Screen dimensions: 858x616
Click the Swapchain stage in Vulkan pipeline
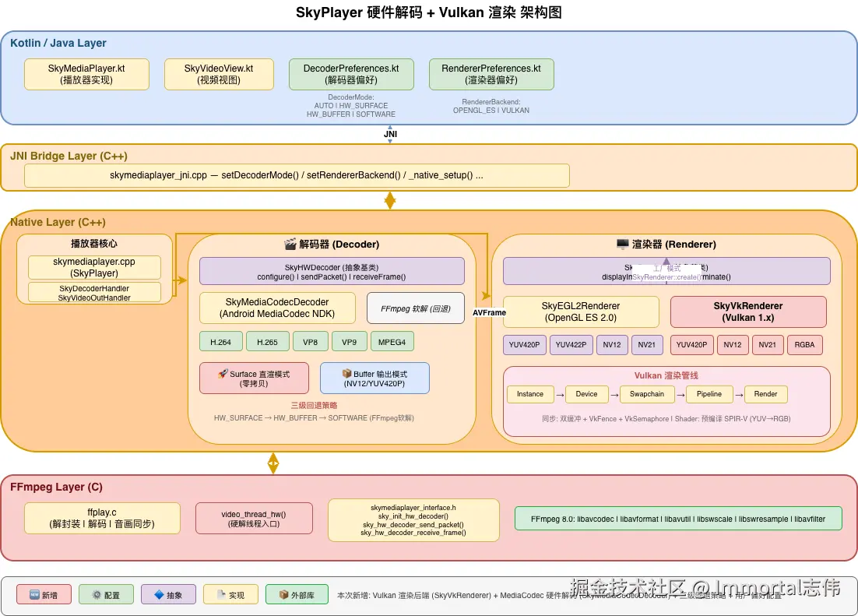[647, 394]
